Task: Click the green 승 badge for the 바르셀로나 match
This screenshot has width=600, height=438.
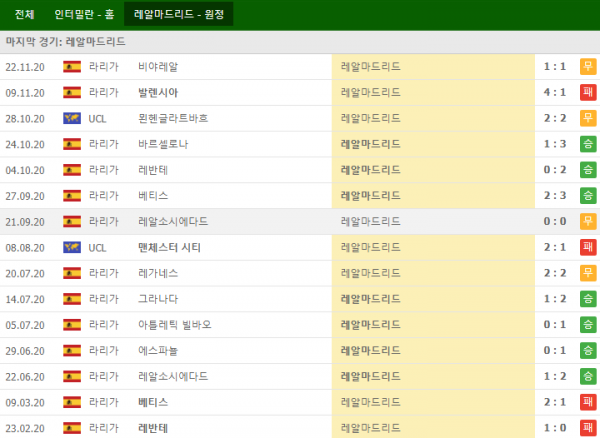Action: 588,144
